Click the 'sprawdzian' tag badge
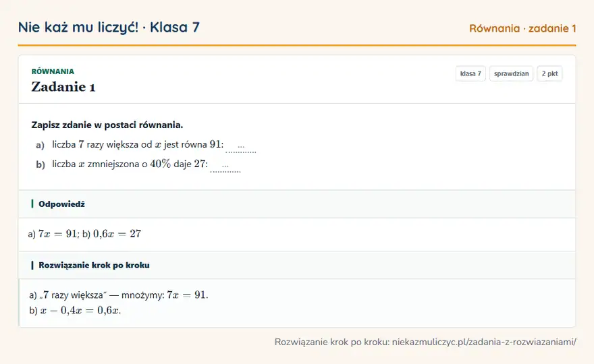The image size is (594, 364). click(511, 73)
